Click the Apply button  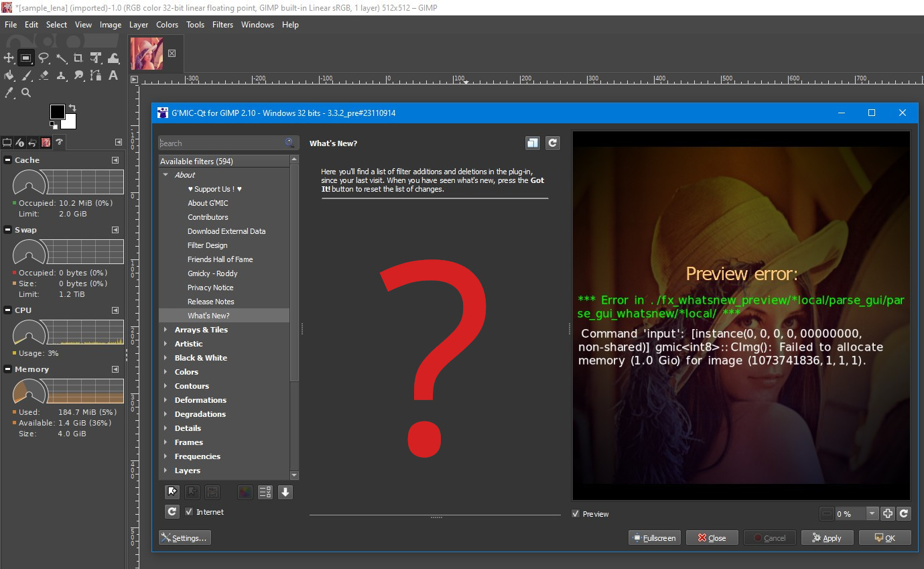[x=826, y=538]
